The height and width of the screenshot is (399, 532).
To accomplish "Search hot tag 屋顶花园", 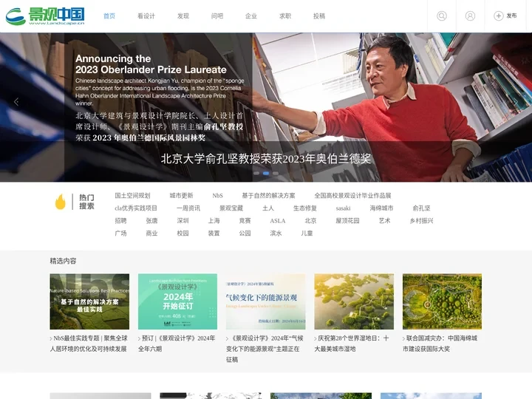I will [347, 220].
